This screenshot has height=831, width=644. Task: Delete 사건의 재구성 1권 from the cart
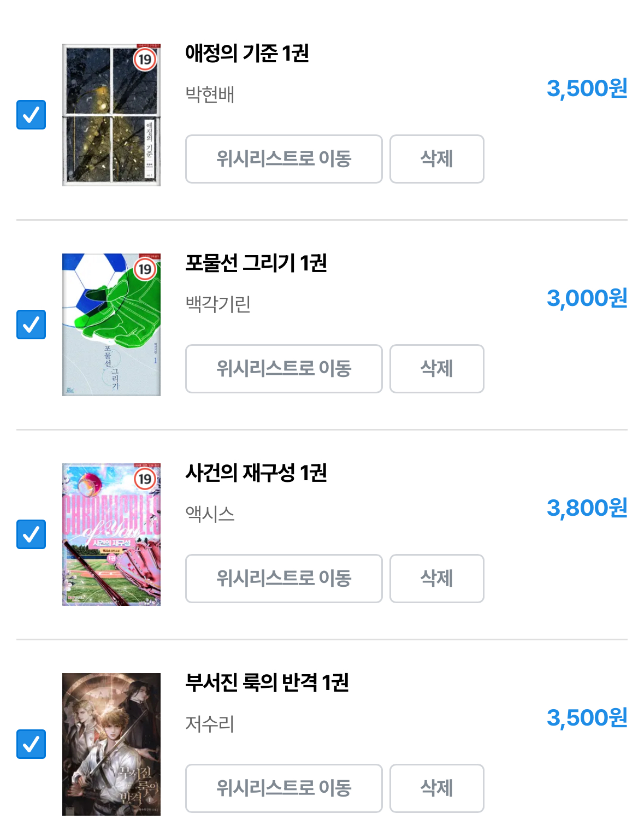[437, 579]
